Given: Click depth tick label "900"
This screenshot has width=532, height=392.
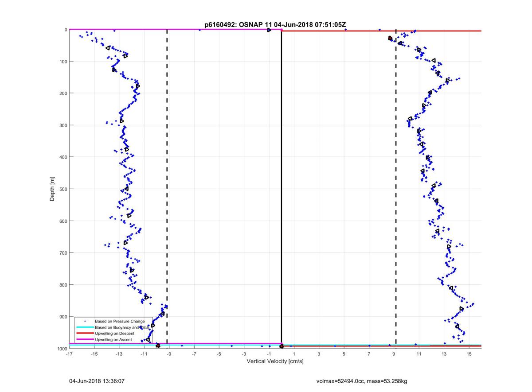Looking at the screenshot, I should click(63, 317).
